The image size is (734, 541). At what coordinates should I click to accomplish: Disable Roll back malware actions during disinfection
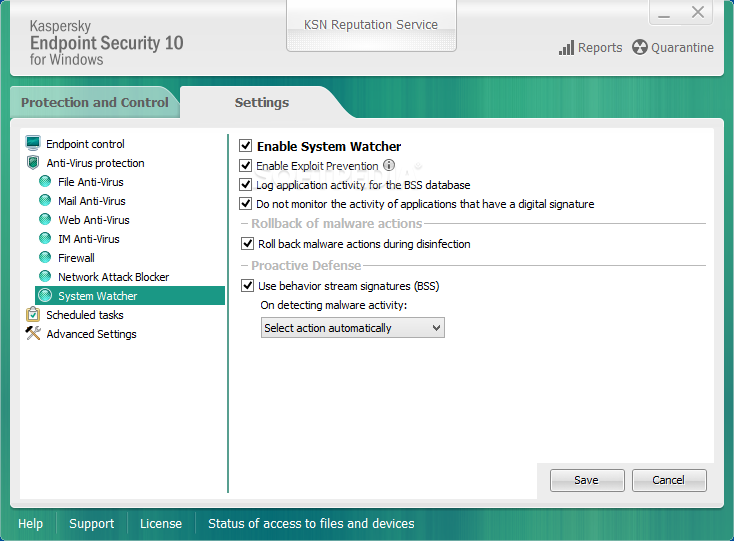pyautogui.click(x=247, y=243)
